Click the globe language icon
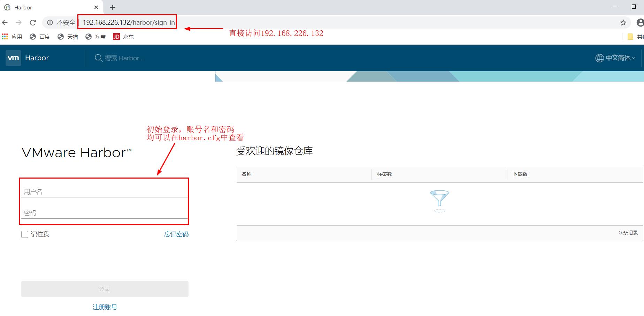This screenshot has height=316, width=644. coord(599,58)
